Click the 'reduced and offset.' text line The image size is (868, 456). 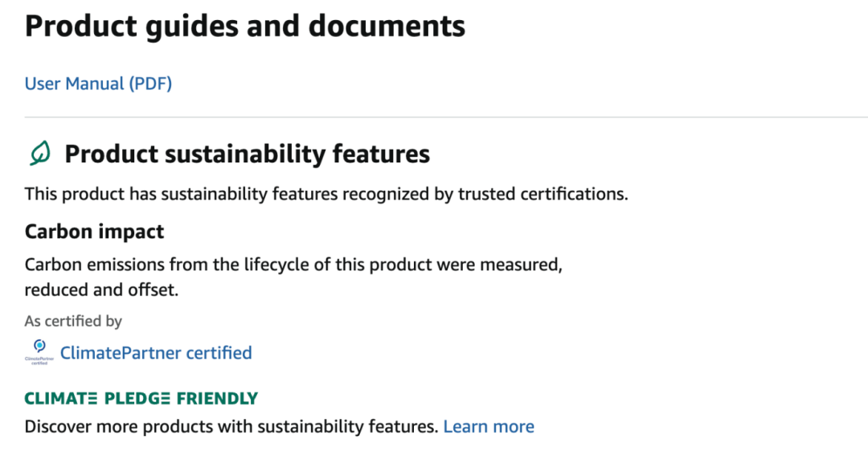[x=101, y=290]
